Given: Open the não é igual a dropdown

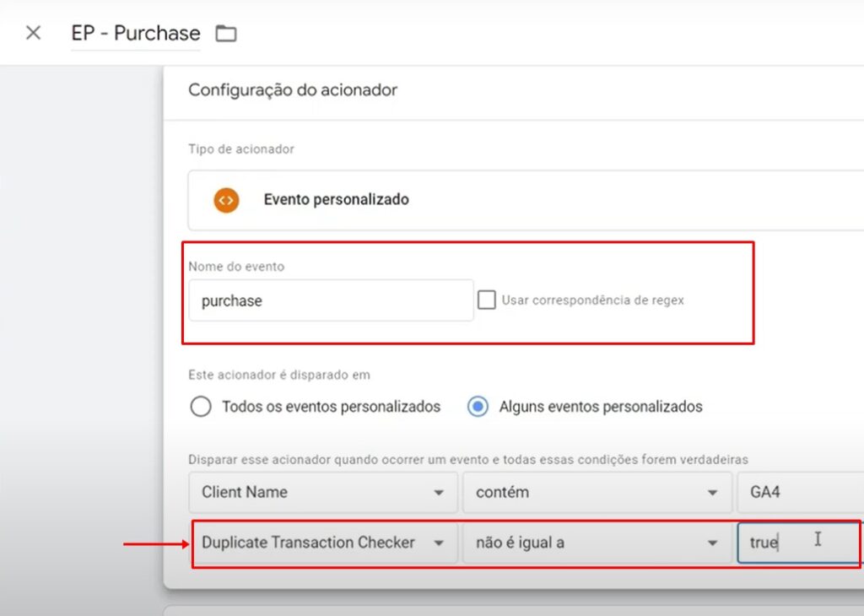Looking at the screenshot, I should pyautogui.click(x=597, y=543).
